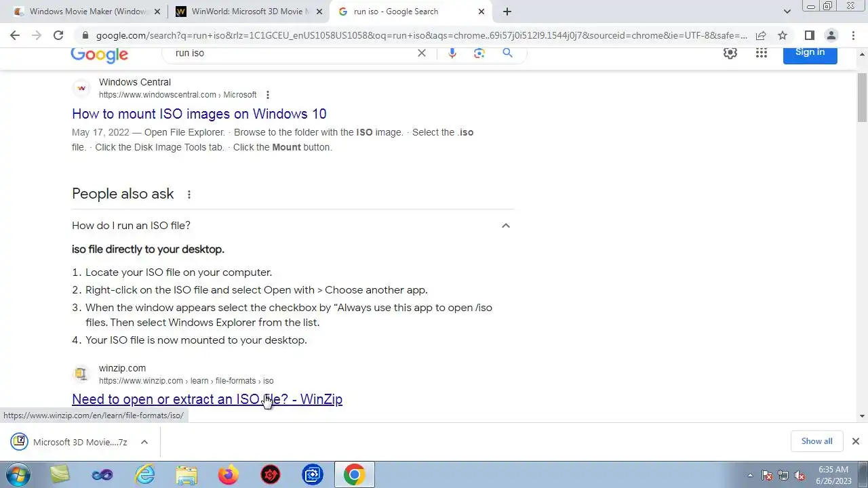Click the Windows Central site favicon
The image size is (868, 488).
[81, 88]
